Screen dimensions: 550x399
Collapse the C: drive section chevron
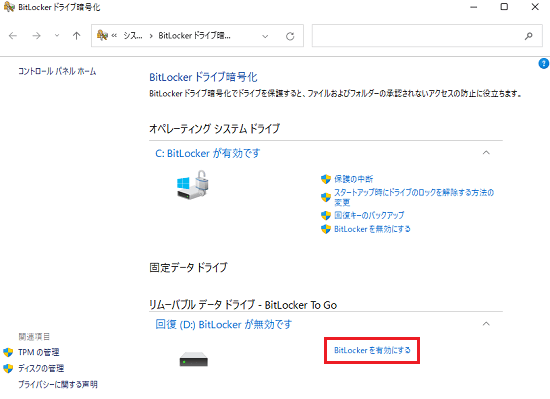pyautogui.click(x=486, y=153)
